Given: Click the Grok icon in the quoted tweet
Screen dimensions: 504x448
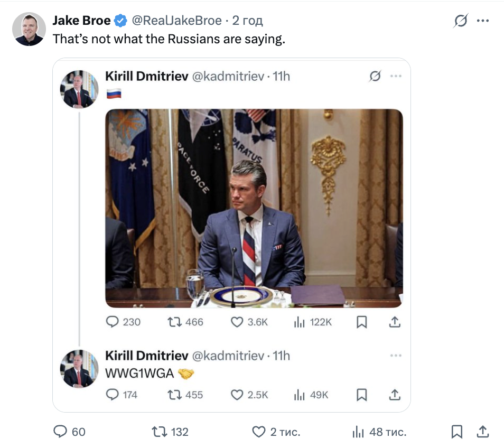Looking at the screenshot, I should click(375, 77).
